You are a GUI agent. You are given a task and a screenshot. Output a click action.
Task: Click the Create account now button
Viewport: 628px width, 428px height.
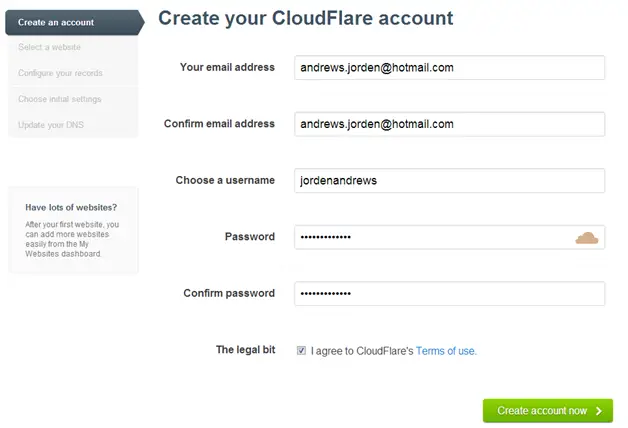(x=547, y=411)
